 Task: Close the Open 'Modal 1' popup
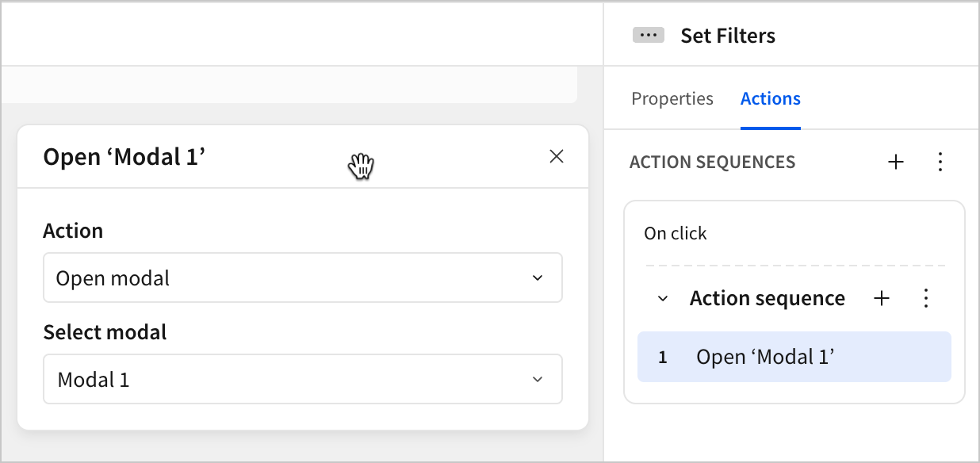[557, 156]
